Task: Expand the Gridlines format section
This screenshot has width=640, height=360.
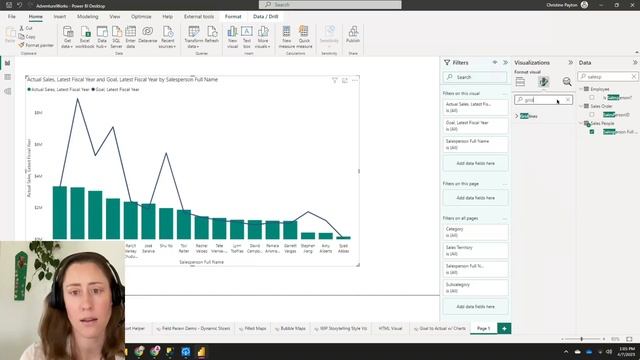Action: (517, 116)
